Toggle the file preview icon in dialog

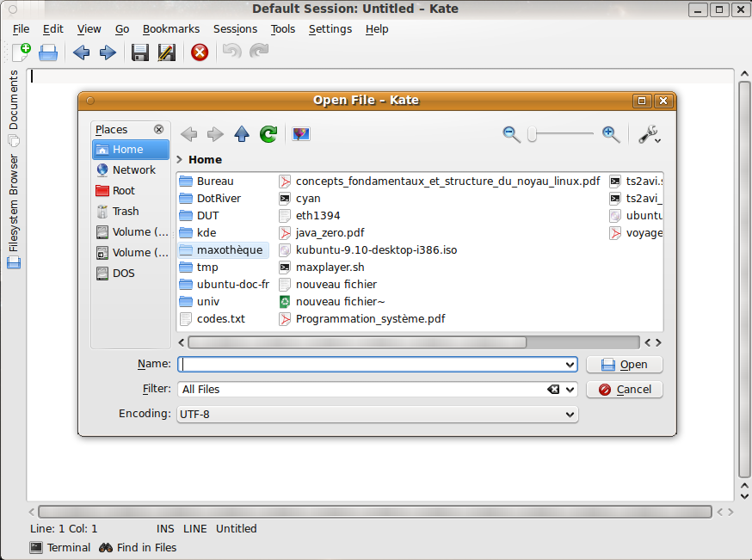point(301,134)
